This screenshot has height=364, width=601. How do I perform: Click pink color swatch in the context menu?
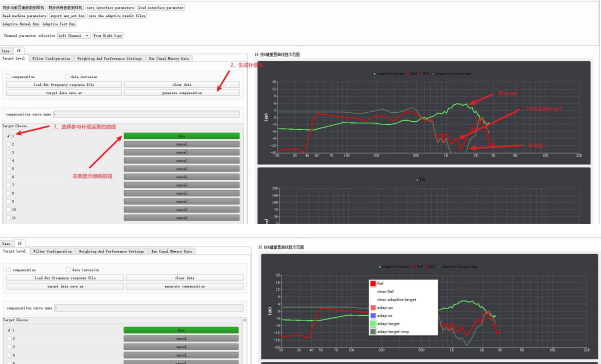(373, 308)
